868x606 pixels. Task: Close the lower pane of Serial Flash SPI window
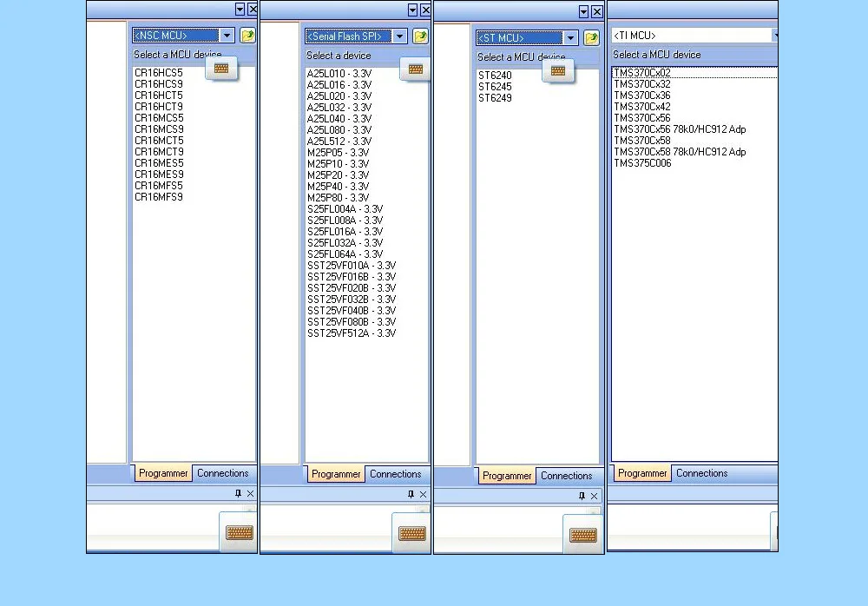pos(423,494)
